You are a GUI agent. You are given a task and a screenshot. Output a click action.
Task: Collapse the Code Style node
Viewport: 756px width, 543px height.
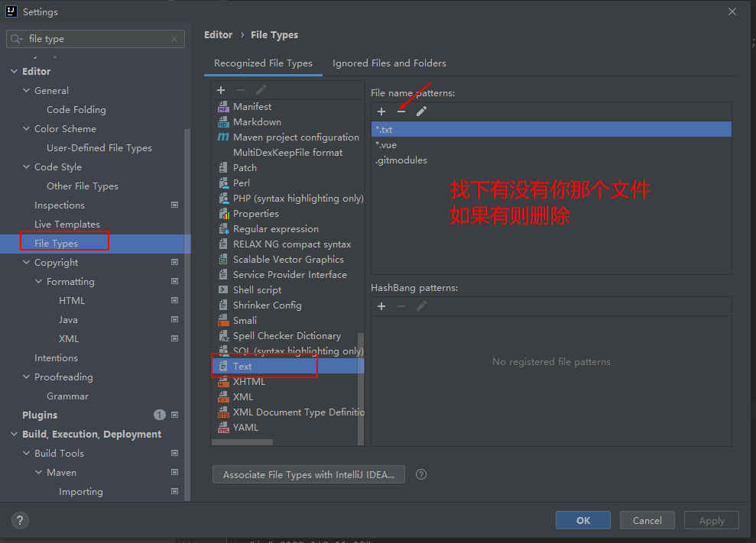coord(26,166)
